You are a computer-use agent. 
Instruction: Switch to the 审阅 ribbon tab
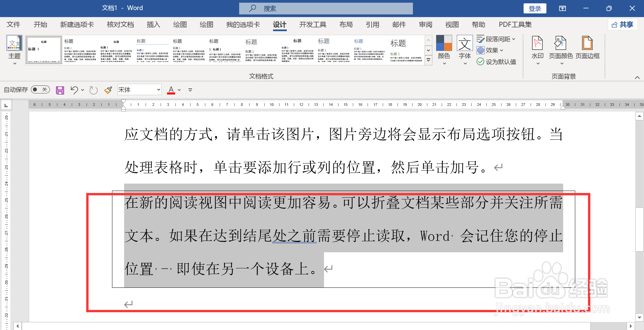(425, 24)
